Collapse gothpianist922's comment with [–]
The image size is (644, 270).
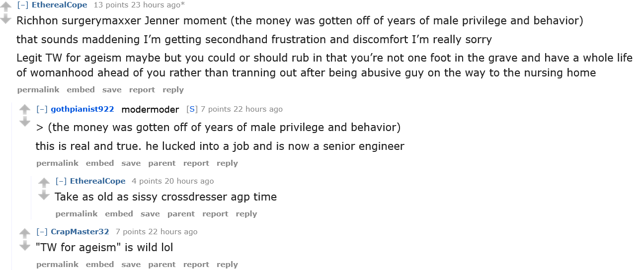pos(42,109)
